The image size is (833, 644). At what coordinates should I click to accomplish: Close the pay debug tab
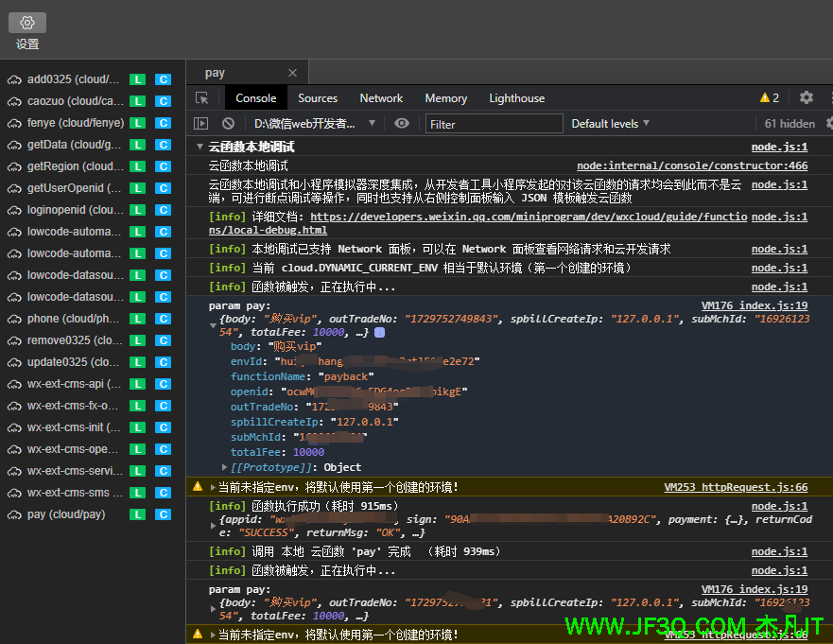[292, 73]
